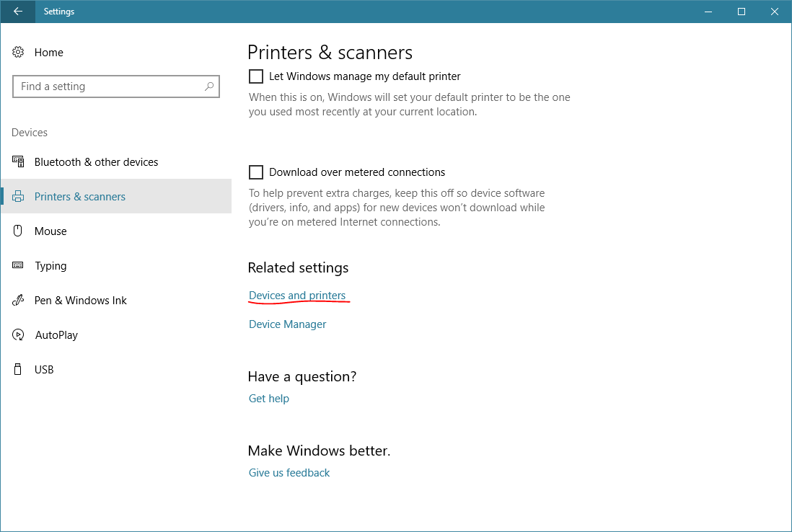This screenshot has height=532, width=792.
Task: Open the Device Manager link
Action: 287,324
